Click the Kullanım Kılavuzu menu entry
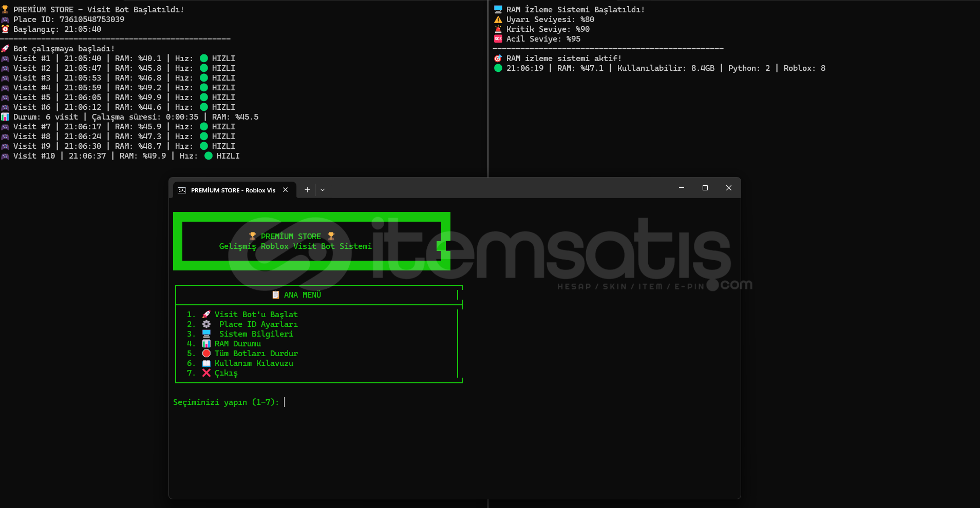This screenshot has width=980, height=508. coord(254,363)
